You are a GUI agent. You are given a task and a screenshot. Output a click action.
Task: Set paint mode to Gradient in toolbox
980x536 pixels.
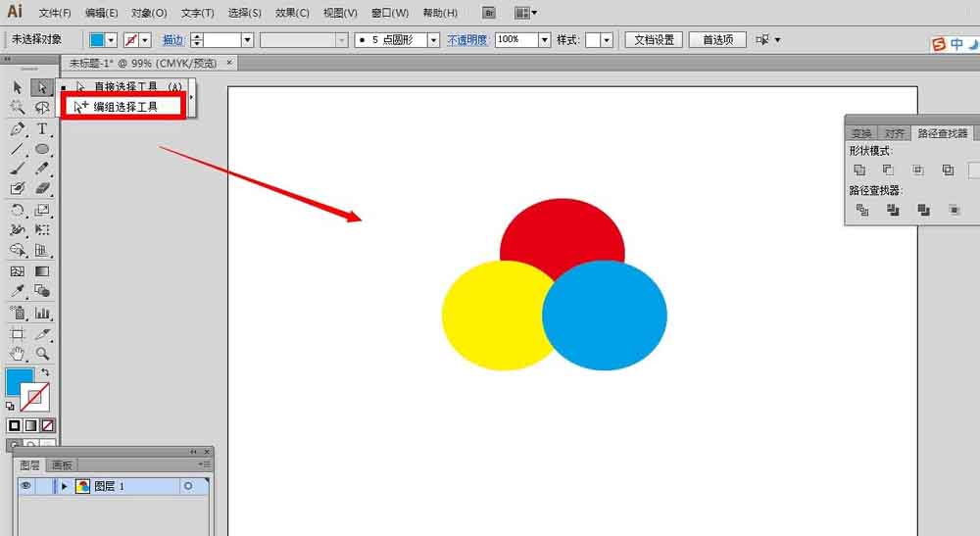30,426
